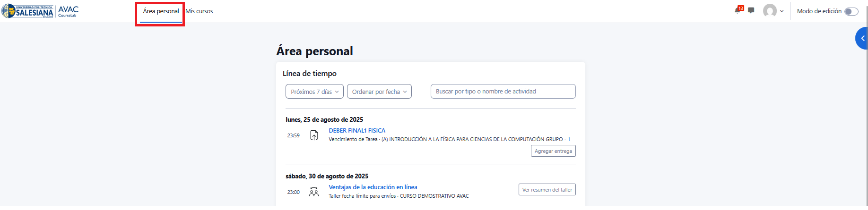Click the red notification count badge
Viewport: 868px width, 210px height.
(741, 8)
